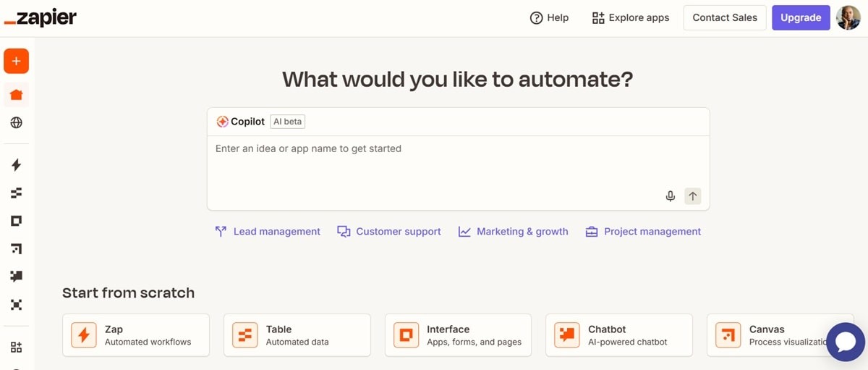
Task: Open Zaps via lightning bolt sidebar icon
Action: pyautogui.click(x=16, y=165)
